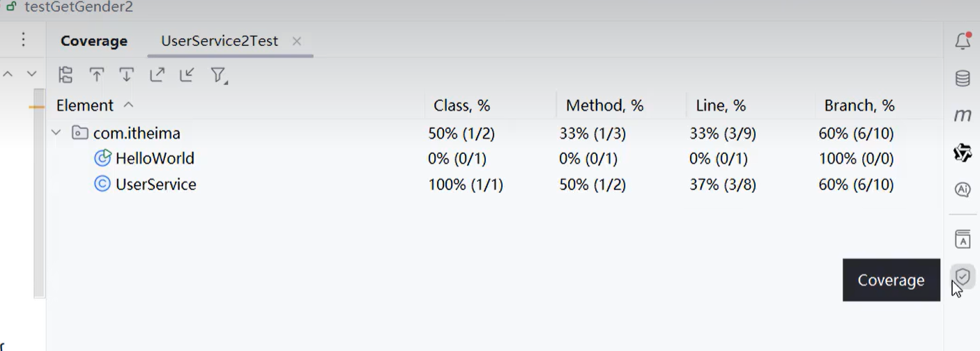Screen dimensions: 980x351
Task: Collapse the com.itheima package node
Action: point(56,133)
